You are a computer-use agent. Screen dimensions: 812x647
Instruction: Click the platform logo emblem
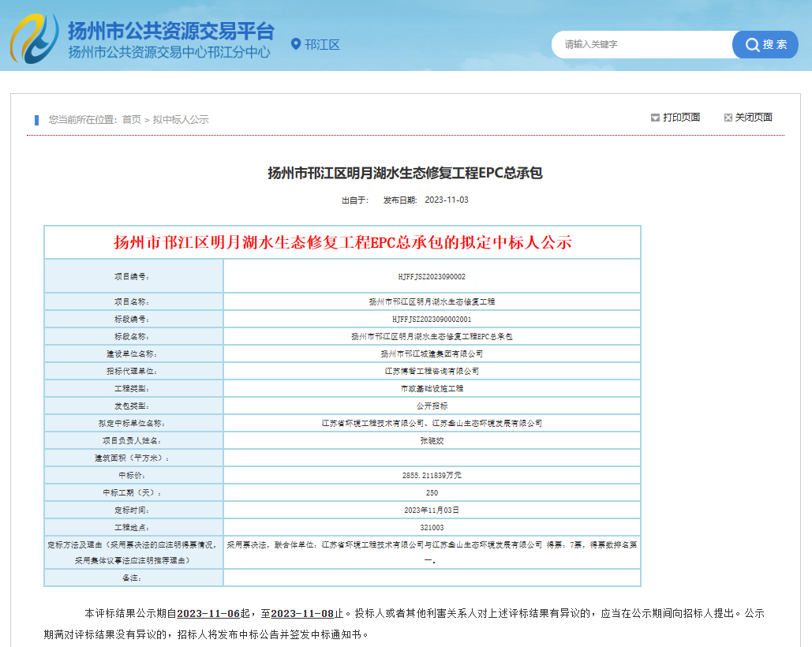(x=35, y=39)
